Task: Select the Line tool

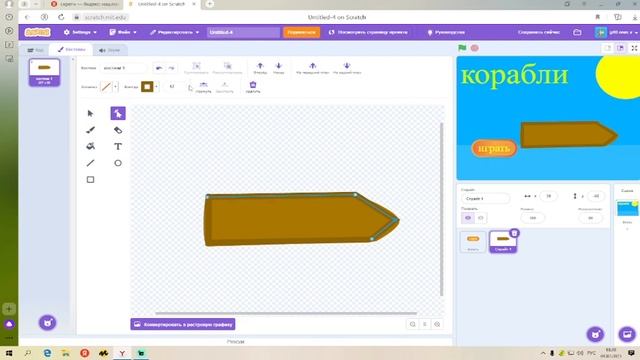Action: point(90,163)
